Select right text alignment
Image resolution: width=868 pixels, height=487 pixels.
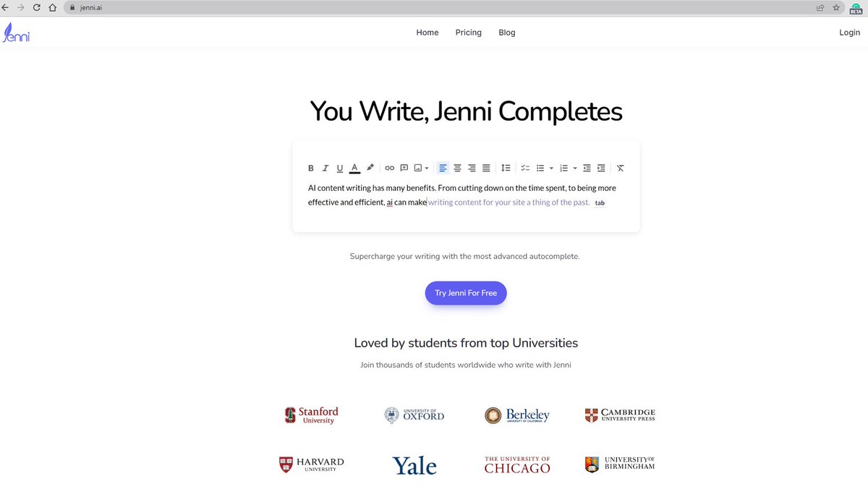coord(472,168)
